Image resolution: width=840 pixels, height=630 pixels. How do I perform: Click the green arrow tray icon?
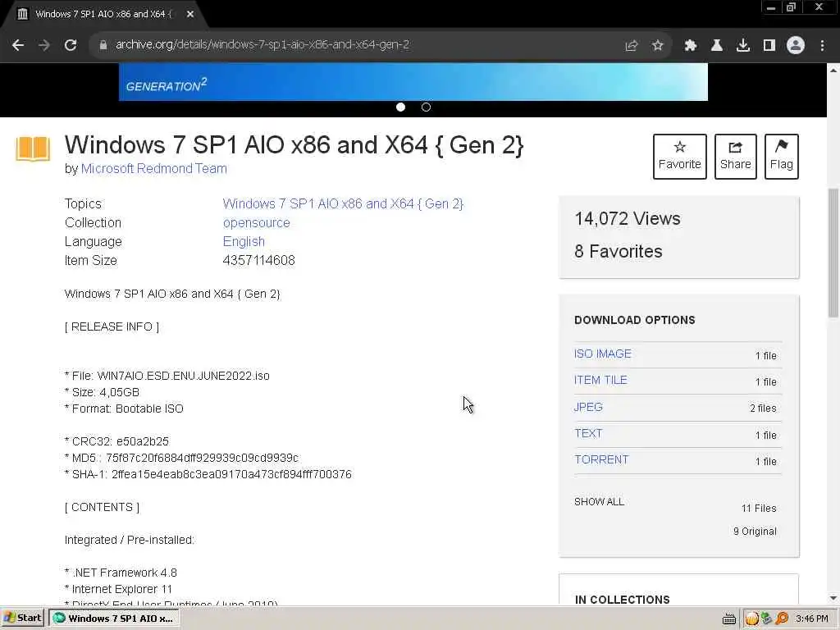coord(767,619)
